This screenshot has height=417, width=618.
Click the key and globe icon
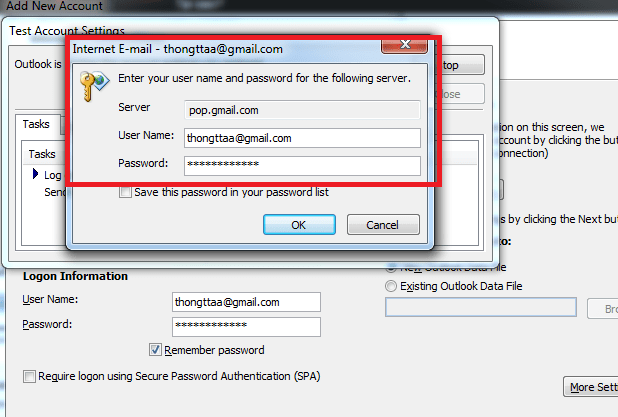[x=94, y=85]
